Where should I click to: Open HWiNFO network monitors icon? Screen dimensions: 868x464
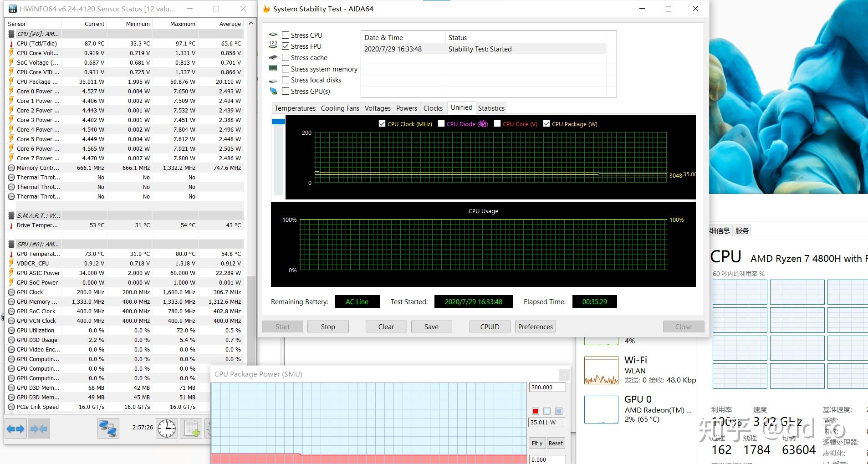coord(108,428)
